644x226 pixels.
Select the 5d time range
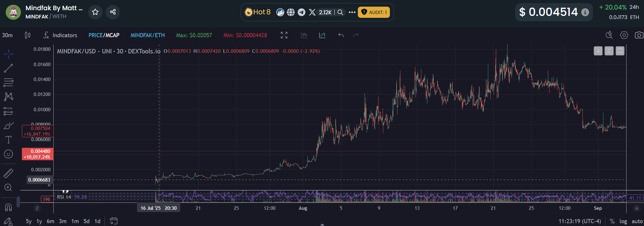(86, 221)
